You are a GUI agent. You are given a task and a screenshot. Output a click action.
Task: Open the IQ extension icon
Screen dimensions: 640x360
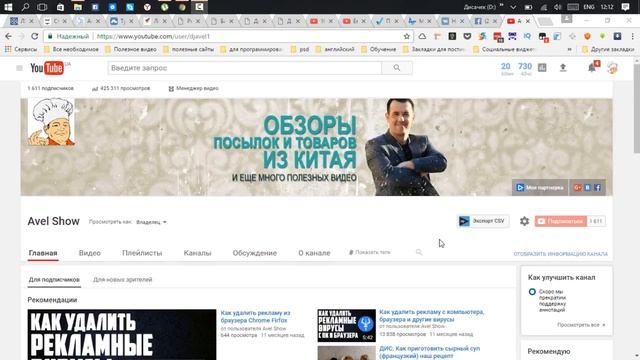527,36
